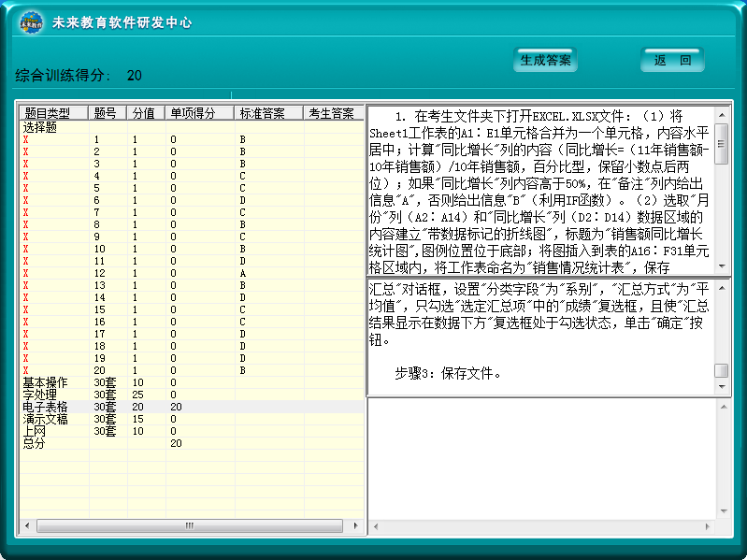
Task: Click standard answer A of question 12
Action: (242, 273)
